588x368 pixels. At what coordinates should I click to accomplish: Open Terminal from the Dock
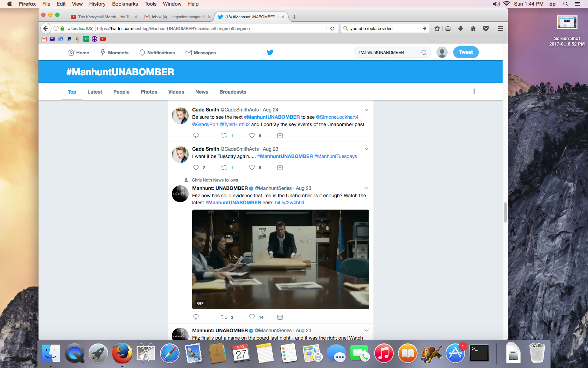(479, 353)
